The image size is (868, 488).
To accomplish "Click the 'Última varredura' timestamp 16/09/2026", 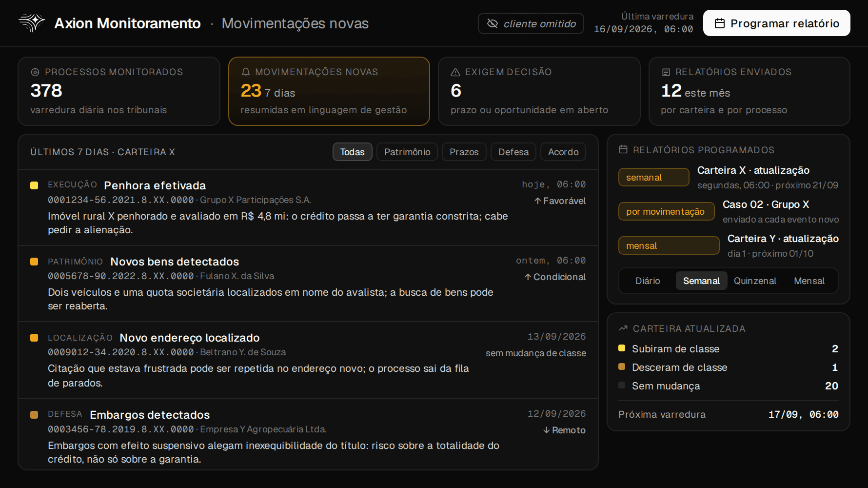I will [x=644, y=29].
